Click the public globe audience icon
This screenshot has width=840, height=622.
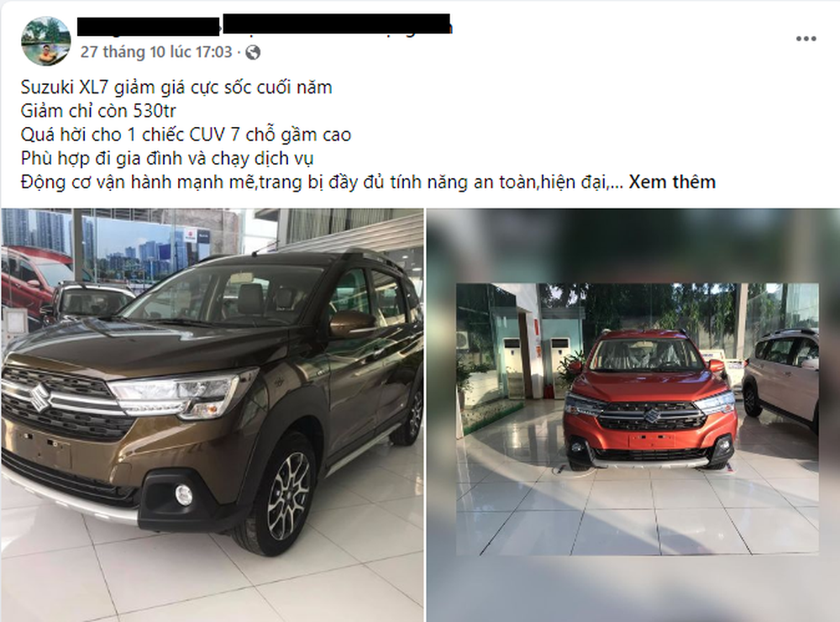point(253,52)
